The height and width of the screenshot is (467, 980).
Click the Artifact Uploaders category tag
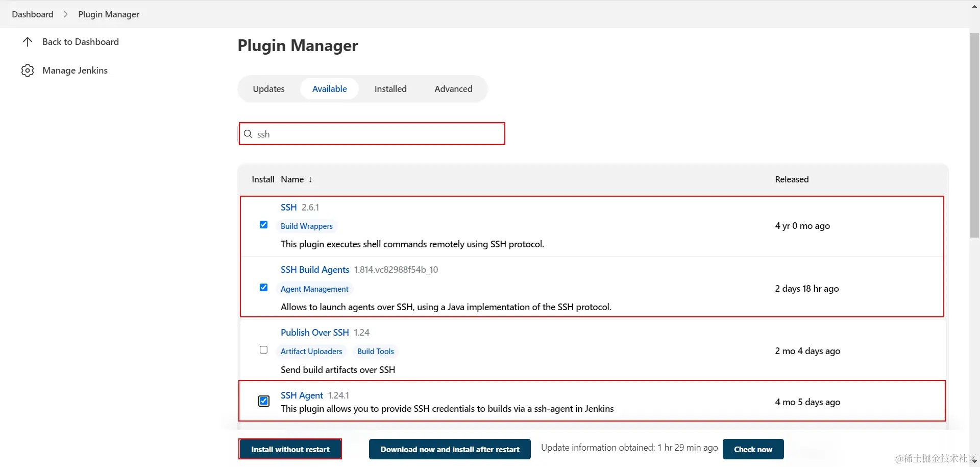311,352
